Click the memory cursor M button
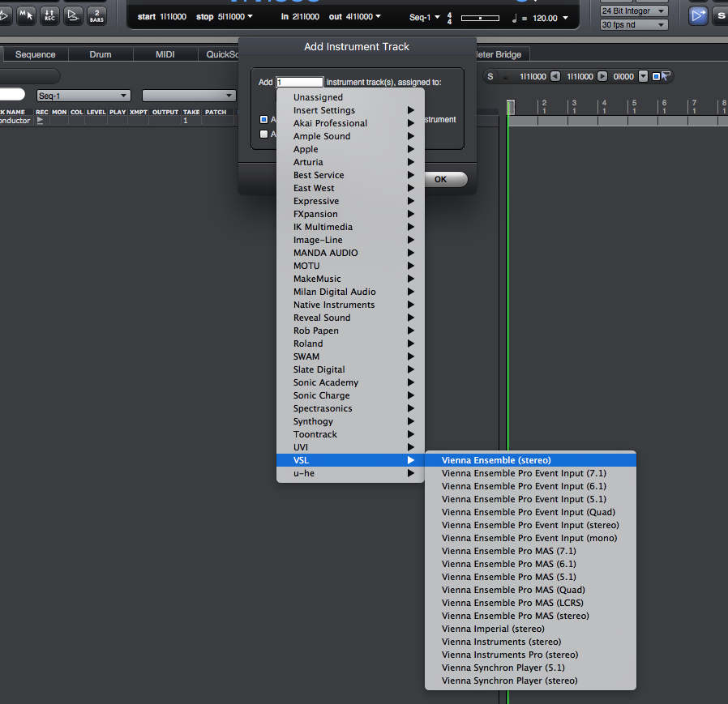728x704 pixels. coord(27,16)
